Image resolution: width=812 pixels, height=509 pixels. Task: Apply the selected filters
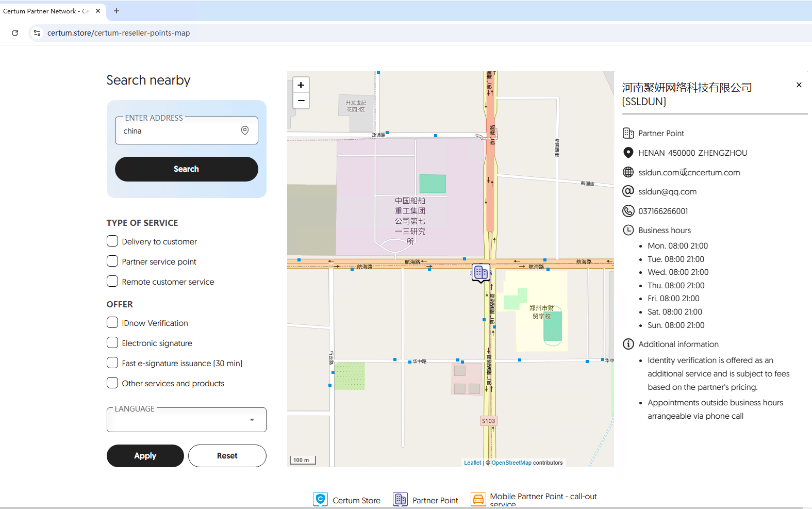point(145,456)
